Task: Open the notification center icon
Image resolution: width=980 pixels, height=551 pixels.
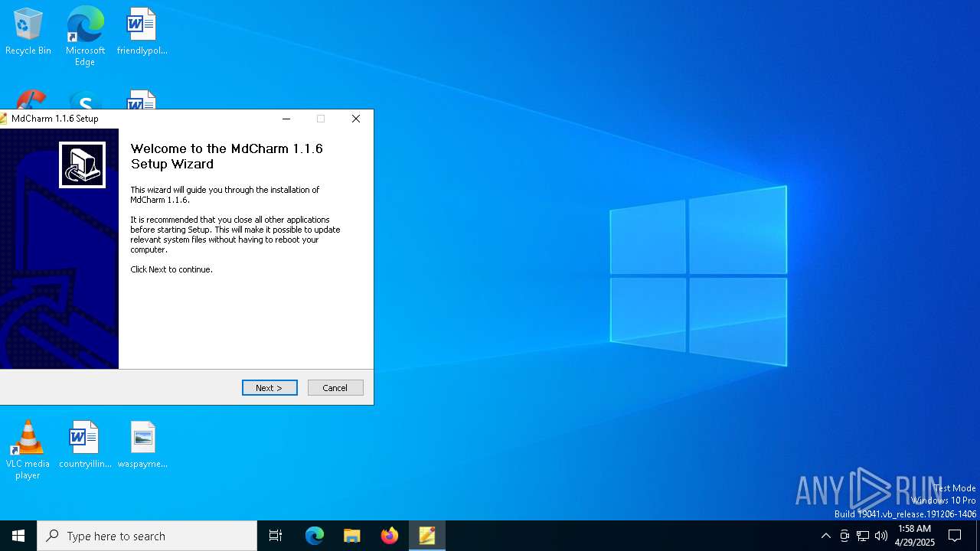Action: click(955, 536)
